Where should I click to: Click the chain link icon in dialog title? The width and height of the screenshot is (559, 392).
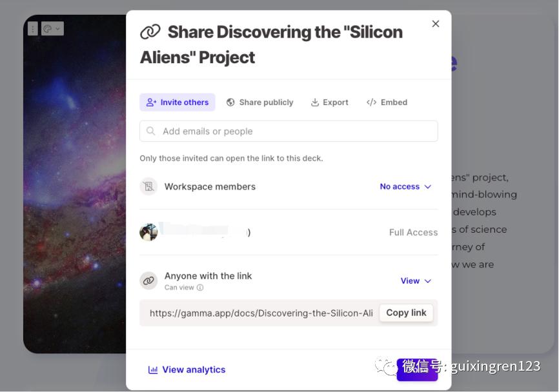pos(150,32)
